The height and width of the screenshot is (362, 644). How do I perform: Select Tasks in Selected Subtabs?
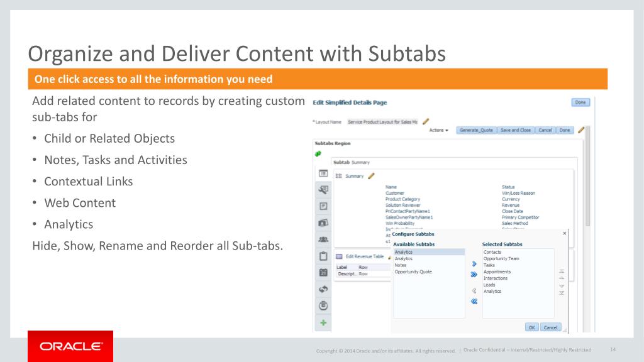(489, 265)
